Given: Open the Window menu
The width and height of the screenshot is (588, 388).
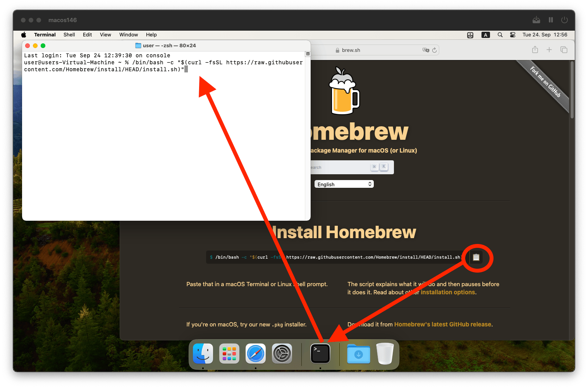Looking at the screenshot, I should [129, 35].
